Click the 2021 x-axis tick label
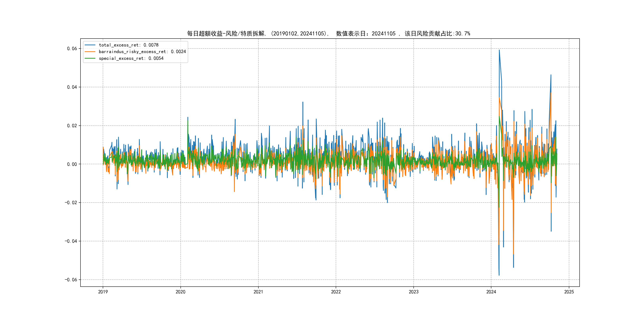 pyautogui.click(x=258, y=292)
